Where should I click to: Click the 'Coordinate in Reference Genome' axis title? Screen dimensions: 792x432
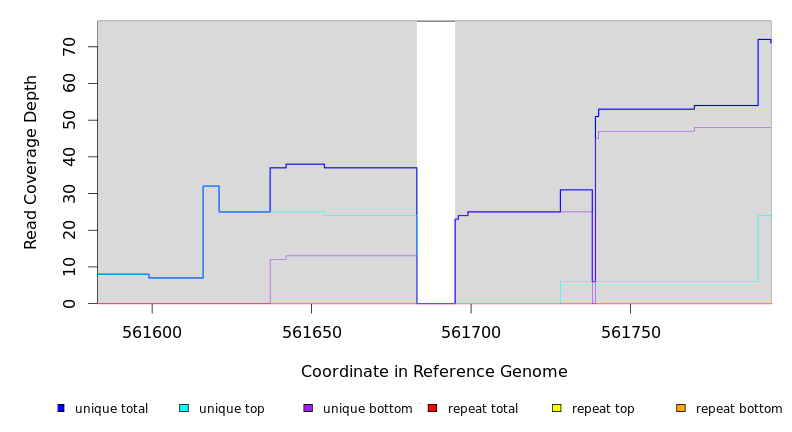click(434, 372)
